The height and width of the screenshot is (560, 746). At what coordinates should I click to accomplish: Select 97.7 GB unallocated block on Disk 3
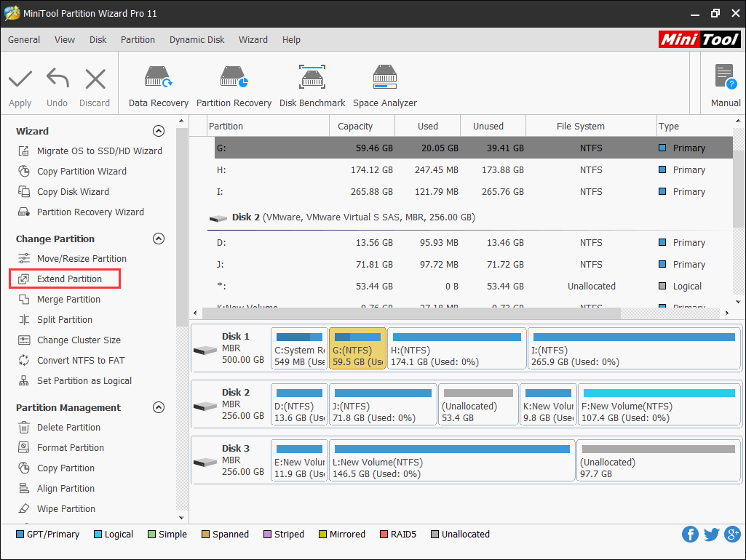click(659, 460)
